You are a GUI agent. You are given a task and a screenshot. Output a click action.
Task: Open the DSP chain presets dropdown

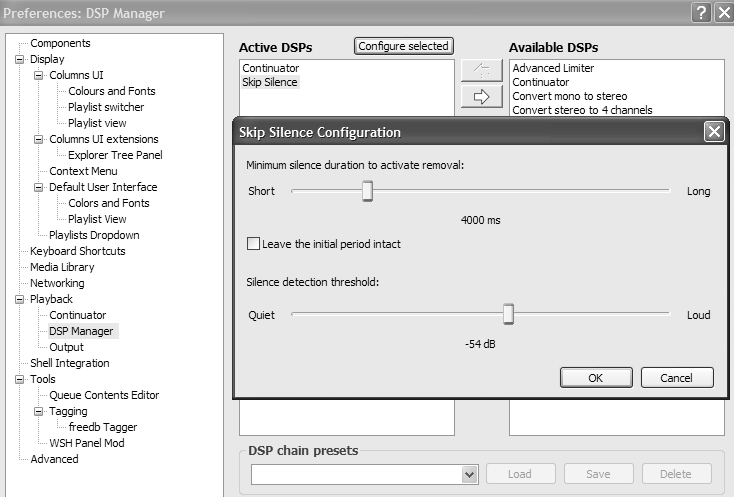tap(469, 474)
